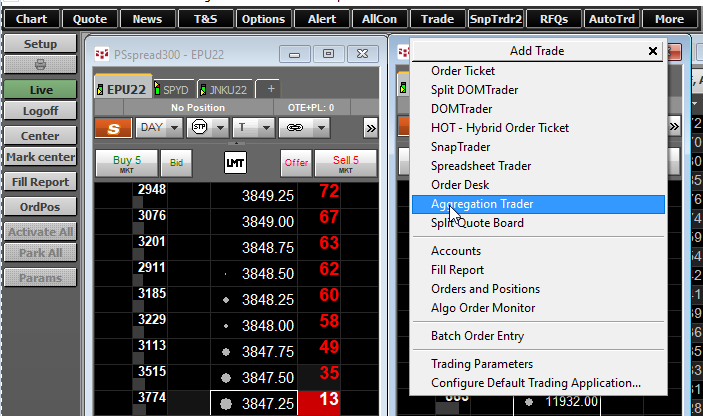Image resolution: width=703 pixels, height=416 pixels.
Task: Expand the link icon dropdown arrow
Action: [x=320, y=128]
